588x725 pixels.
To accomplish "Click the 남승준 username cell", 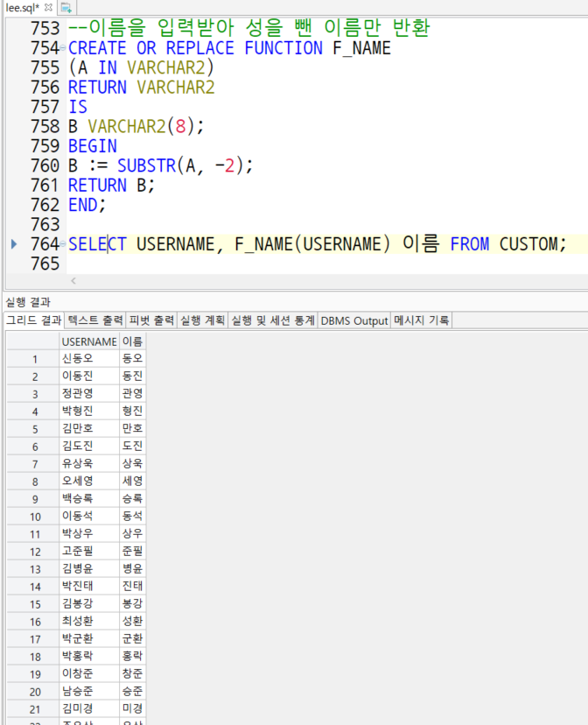I will [x=89, y=691].
